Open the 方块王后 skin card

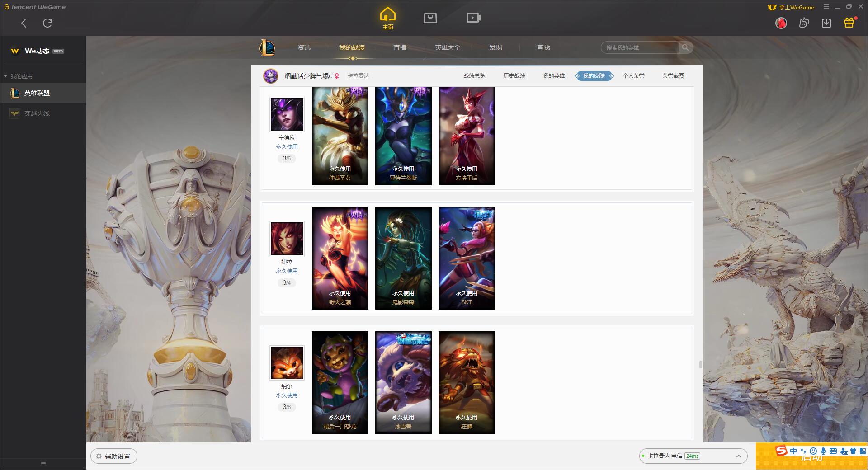click(x=467, y=136)
